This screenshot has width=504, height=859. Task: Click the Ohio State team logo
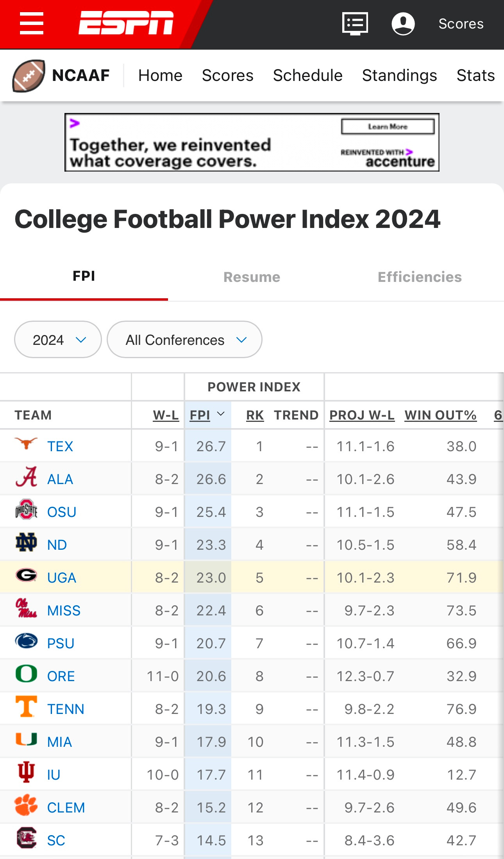pyautogui.click(x=26, y=510)
